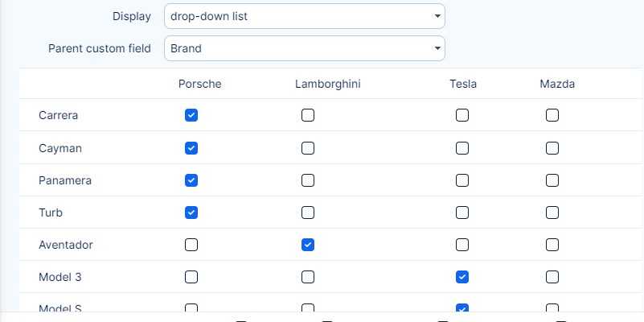Check Mazda for Turb
This screenshot has width=644, height=322.
(552, 213)
